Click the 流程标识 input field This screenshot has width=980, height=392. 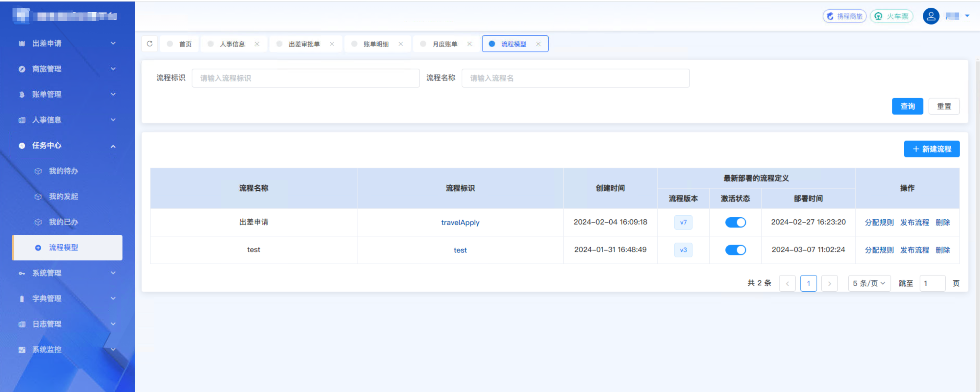click(x=305, y=78)
